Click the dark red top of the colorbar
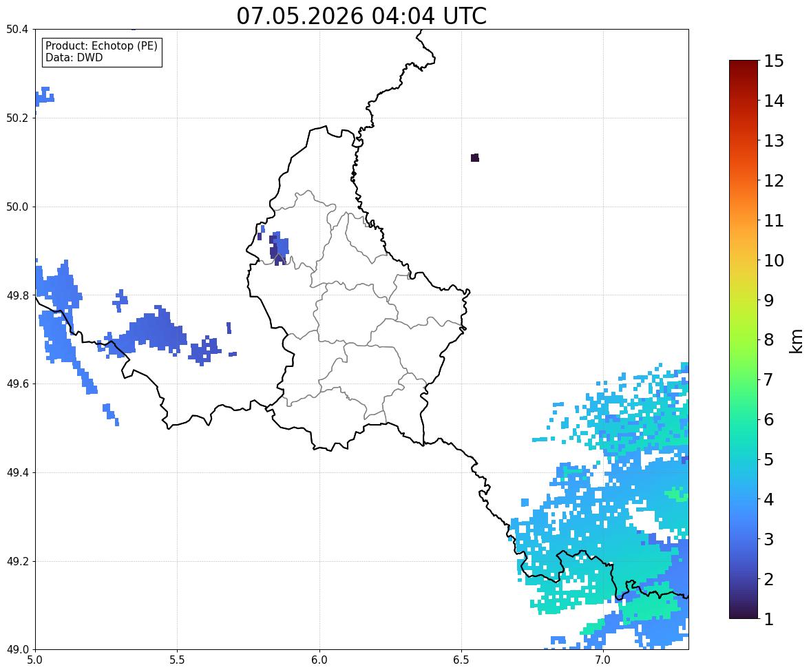Screen dimensions: 811x672 pos(744,64)
